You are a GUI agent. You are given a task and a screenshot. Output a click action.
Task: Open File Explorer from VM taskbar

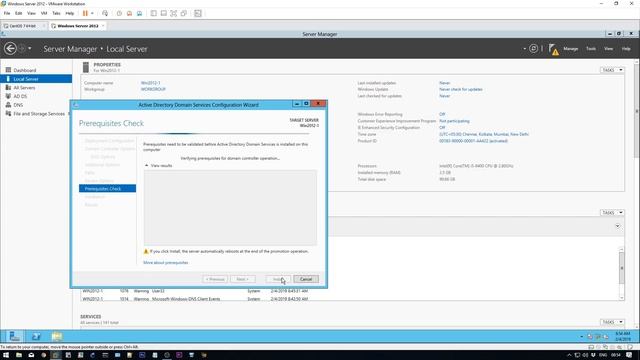tap(57, 336)
